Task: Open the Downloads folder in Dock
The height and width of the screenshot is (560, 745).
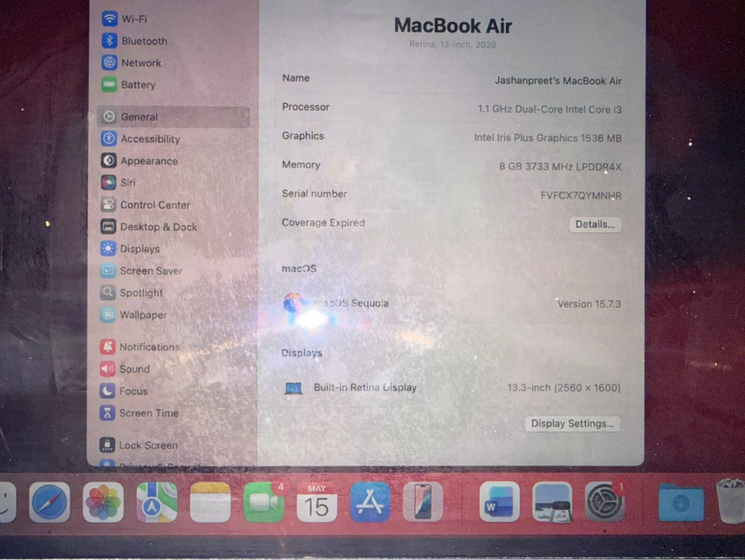Action: point(681,503)
